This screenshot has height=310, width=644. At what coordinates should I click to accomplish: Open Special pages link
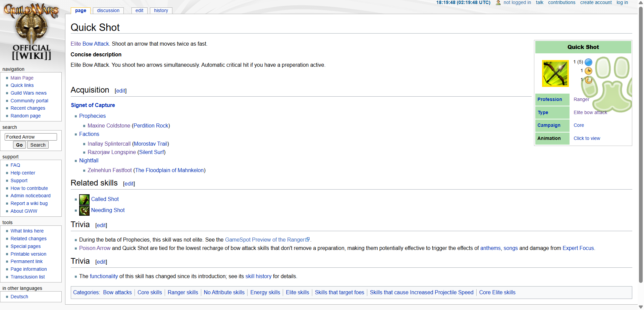tap(25, 246)
